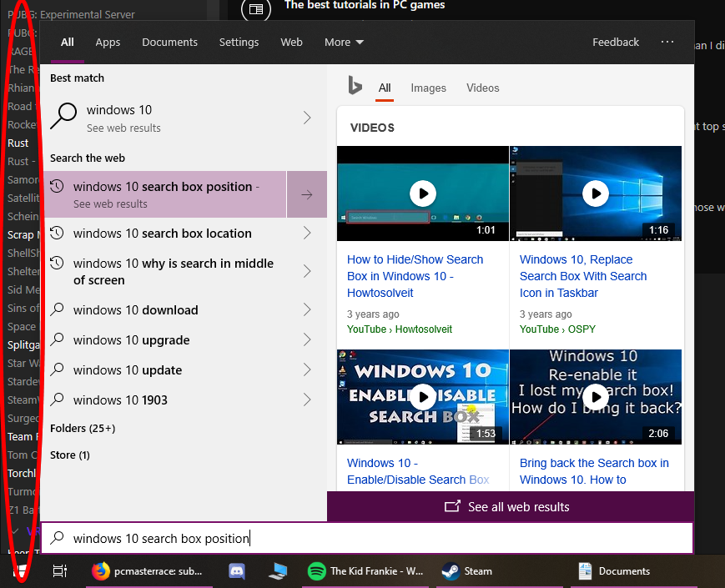Expand arrow for search box location suggestion

tap(307, 233)
